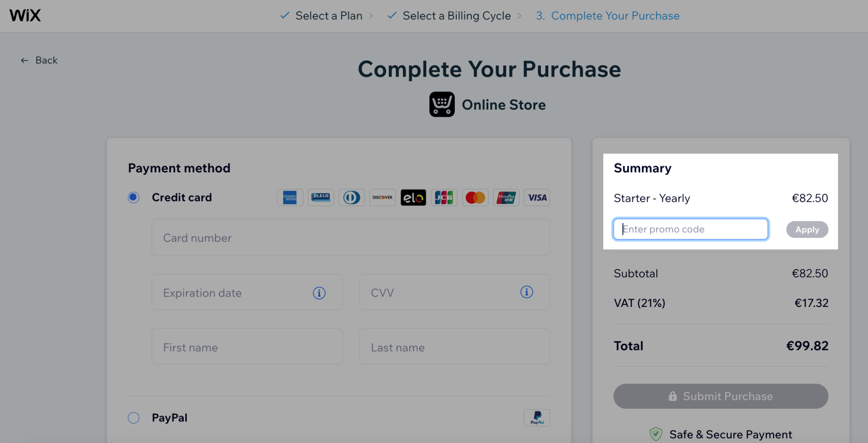Image resolution: width=868 pixels, height=443 pixels.
Task: Click the Online Store shopping cart icon
Action: coord(442,104)
